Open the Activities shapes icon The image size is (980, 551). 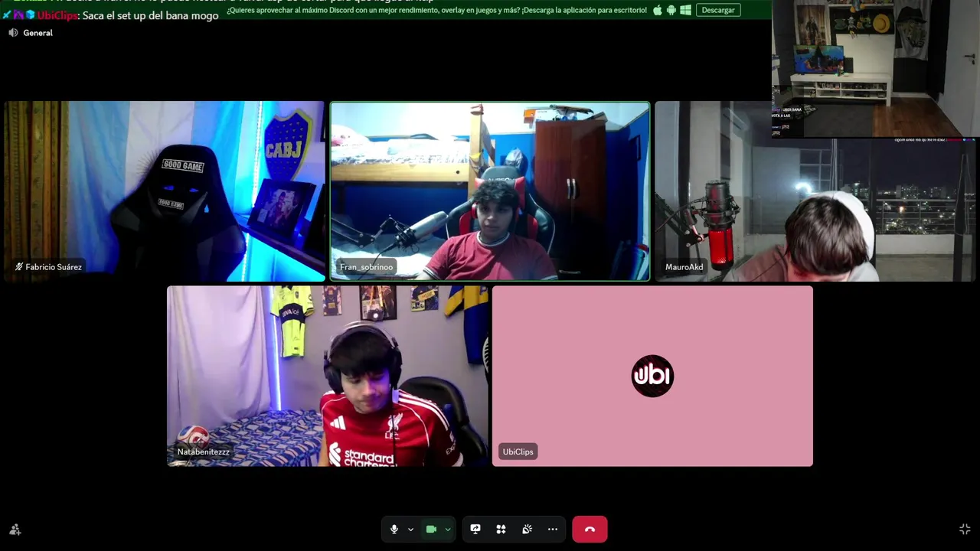501,529
